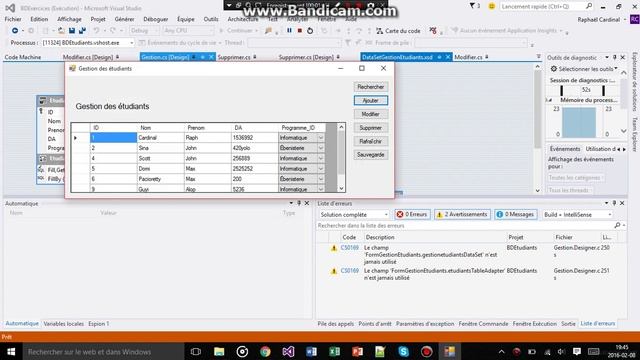Open the Fichier menu

pyautogui.click(x=13, y=19)
